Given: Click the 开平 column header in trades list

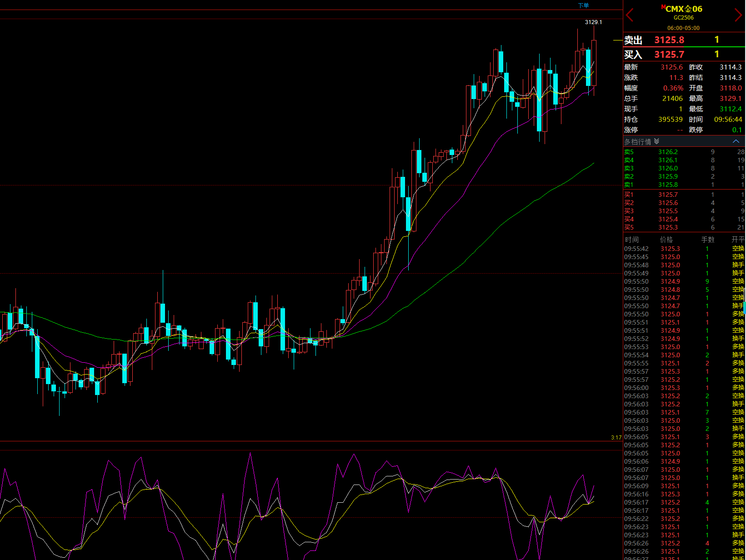Looking at the screenshot, I should pos(738,240).
